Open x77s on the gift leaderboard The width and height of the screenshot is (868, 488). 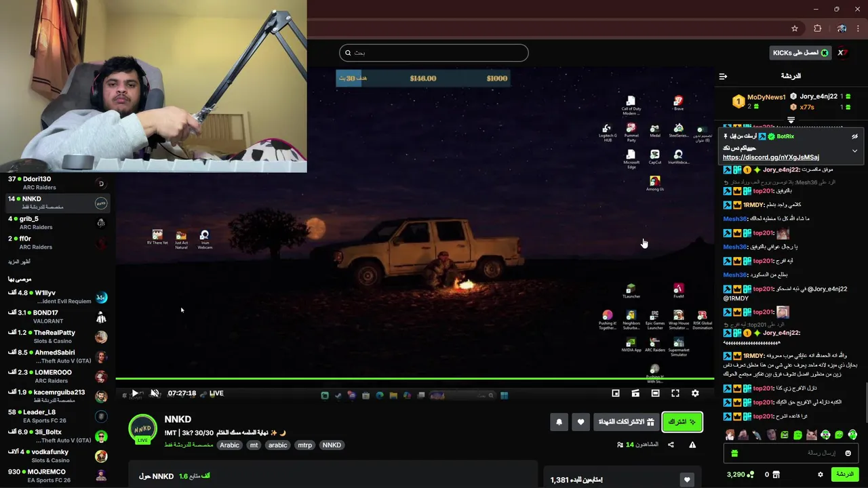click(807, 107)
